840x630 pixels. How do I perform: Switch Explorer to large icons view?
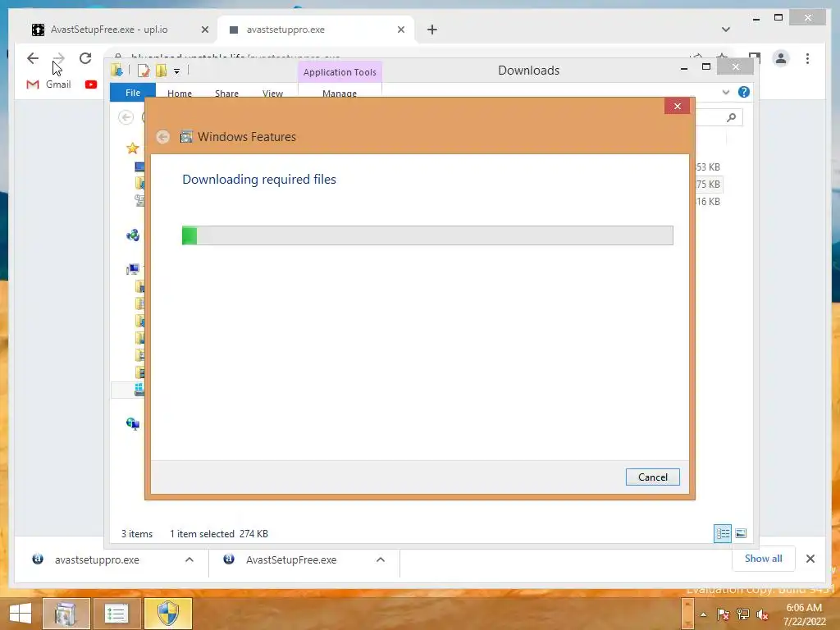tap(741, 533)
